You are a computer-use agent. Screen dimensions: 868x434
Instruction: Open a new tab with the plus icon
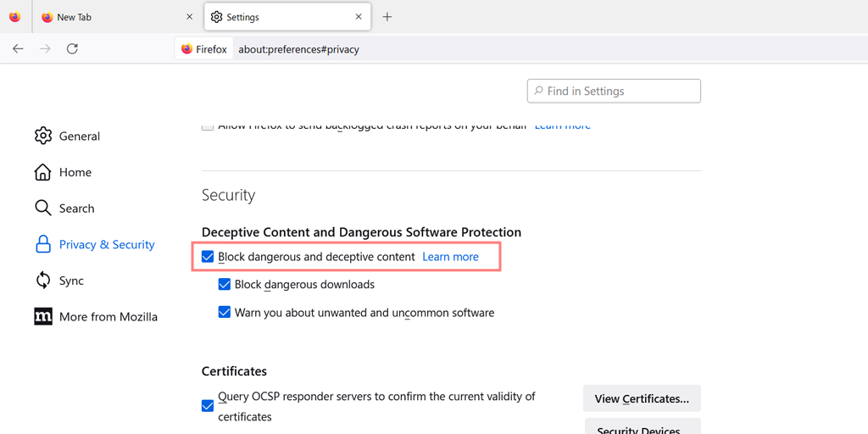point(387,17)
